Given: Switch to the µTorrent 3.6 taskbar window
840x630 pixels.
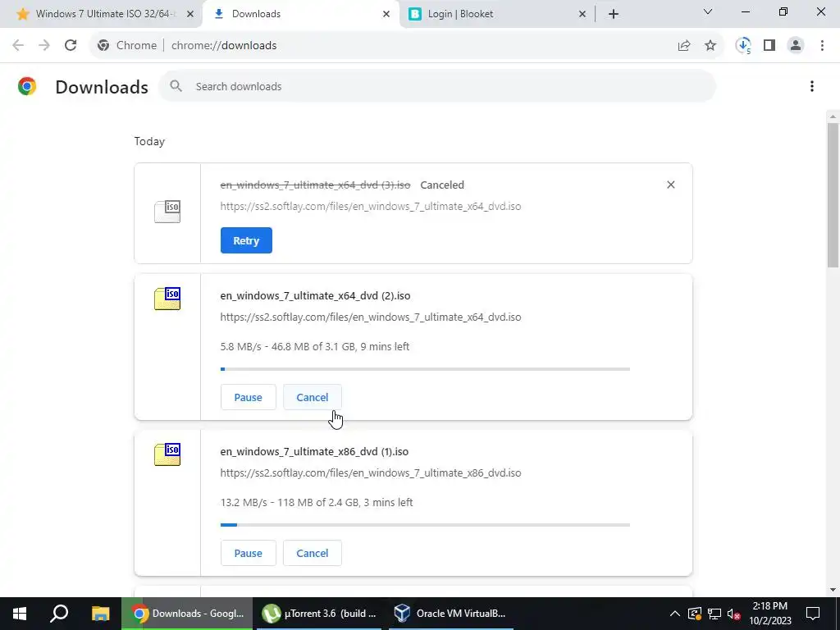Looking at the screenshot, I should [x=319, y=614].
